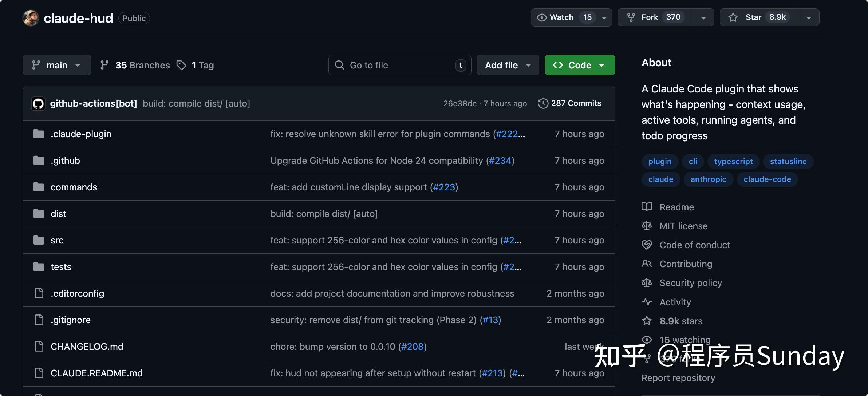The height and width of the screenshot is (396, 868).
Task: Click the commits history clock icon
Action: [543, 103]
